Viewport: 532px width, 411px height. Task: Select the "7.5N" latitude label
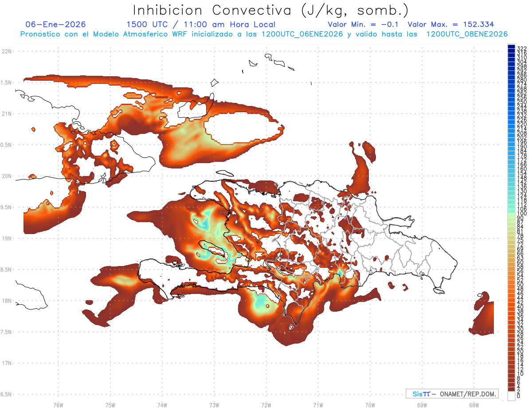pyautogui.click(x=6, y=332)
